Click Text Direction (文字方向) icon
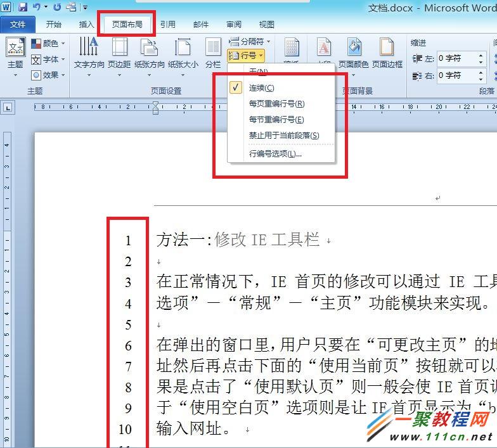The image size is (497, 448). [89, 46]
